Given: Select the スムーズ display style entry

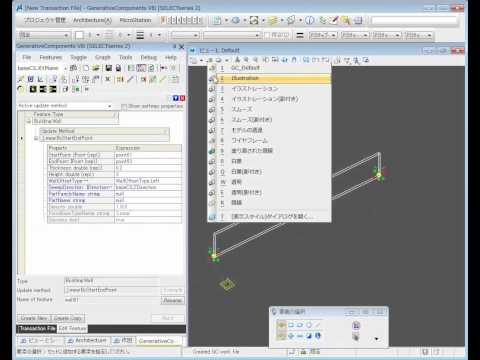Looking at the screenshot, I should pyautogui.click(x=269, y=109).
